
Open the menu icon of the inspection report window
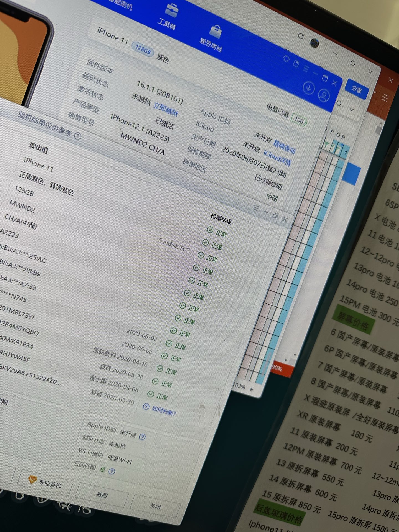[256, 208]
